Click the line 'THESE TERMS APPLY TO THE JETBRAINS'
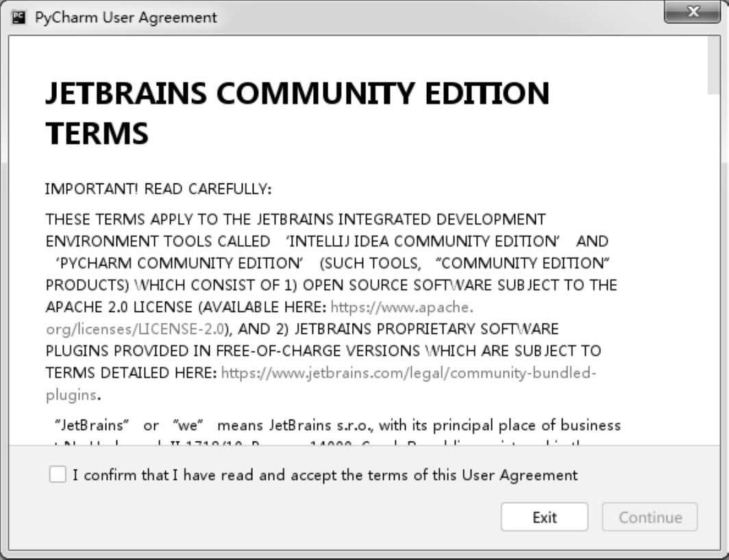Image resolution: width=729 pixels, height=560 pixels. [296, 219]
